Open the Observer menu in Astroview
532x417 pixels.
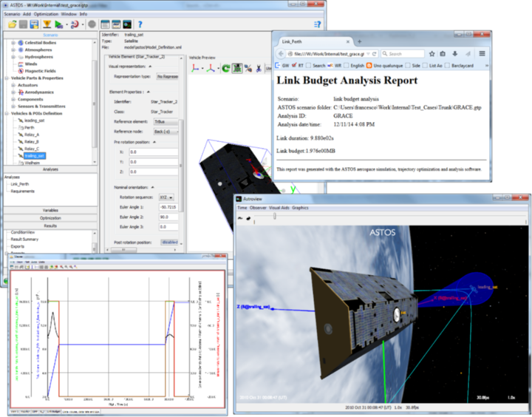[x=258, y=208]
